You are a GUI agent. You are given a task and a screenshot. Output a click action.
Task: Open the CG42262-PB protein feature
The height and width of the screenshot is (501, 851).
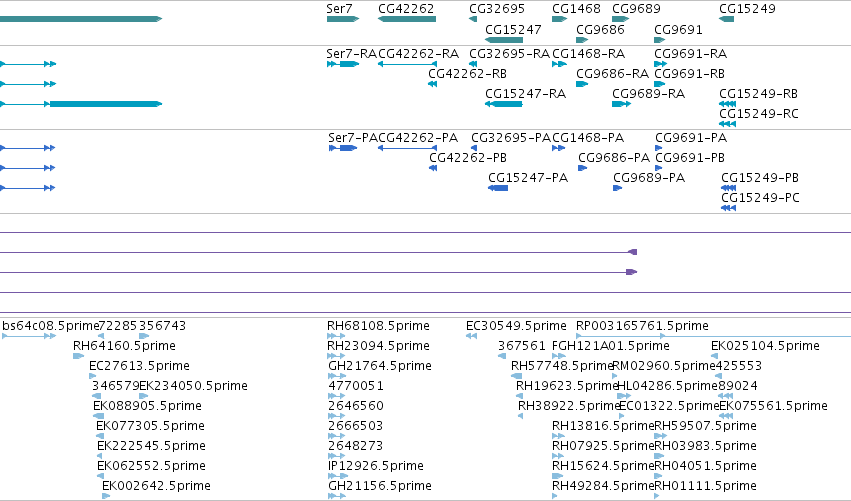(433, 168)
